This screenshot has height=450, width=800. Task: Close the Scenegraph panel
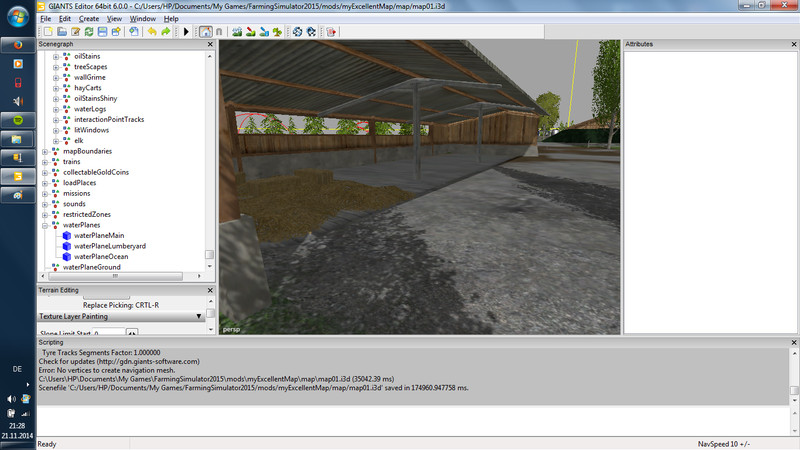point(210,44)
